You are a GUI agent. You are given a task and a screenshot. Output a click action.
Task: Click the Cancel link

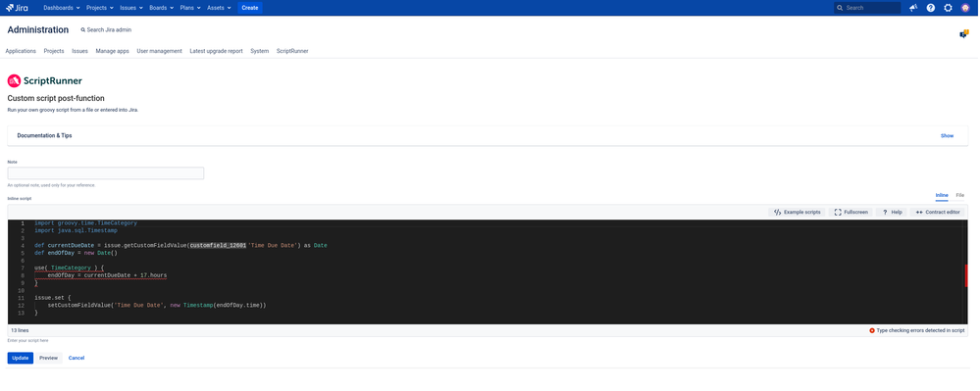pyautogui.click(x=77, y=358)
